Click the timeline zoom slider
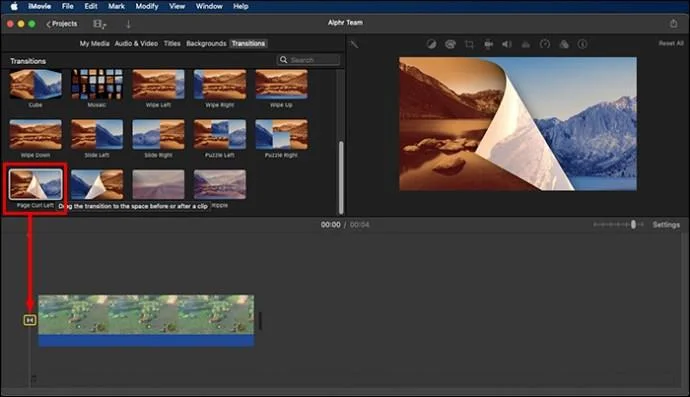 618,224
